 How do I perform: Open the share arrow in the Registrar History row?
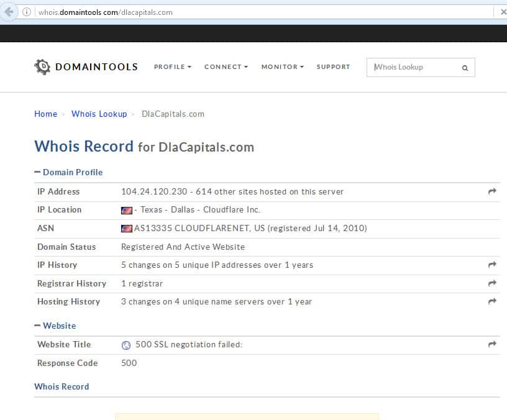click(492, 283)
